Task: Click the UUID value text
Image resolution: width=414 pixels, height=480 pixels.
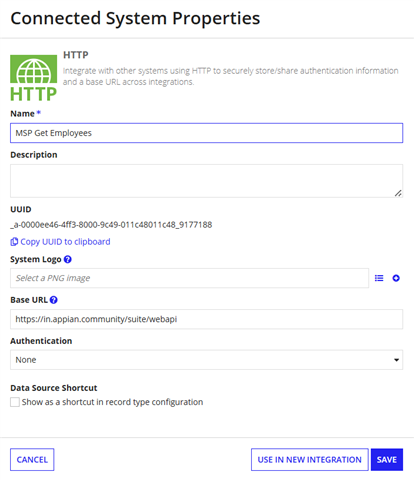Action: click(111, 225)
